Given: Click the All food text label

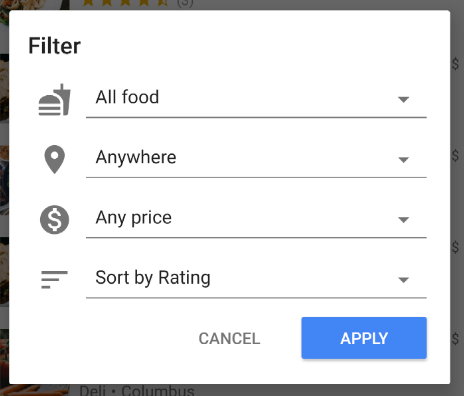Looking at the screenshot, I should pos(127,97).
